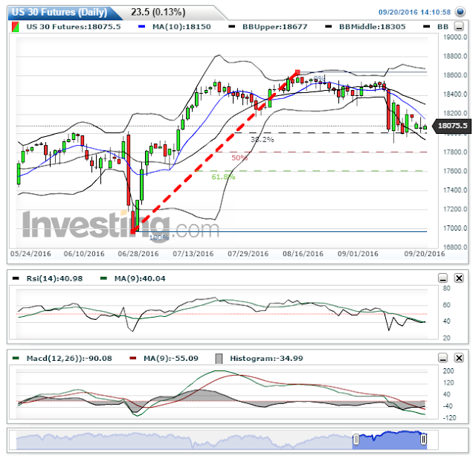Click the 17000.0 price axis label
The height and width of the screenshot is (459, 476).
pyautogui.click(x=454, y=228)
